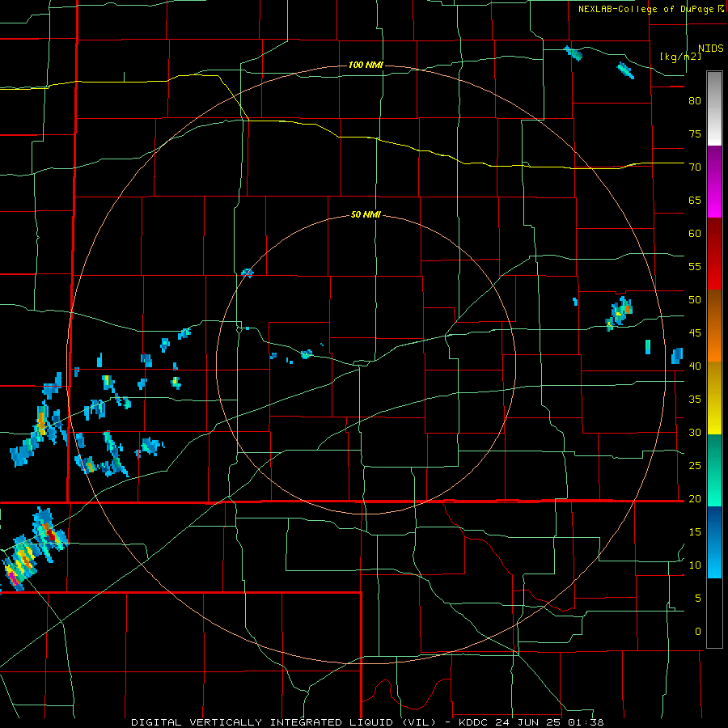Select the yellow segment of the color scale
728x728 pixels.
coord(714,398)
